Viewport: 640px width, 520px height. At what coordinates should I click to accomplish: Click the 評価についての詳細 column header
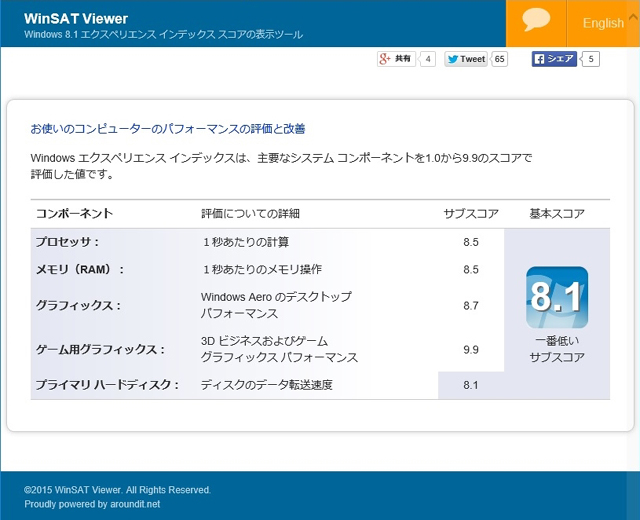(x=250, y=213)
